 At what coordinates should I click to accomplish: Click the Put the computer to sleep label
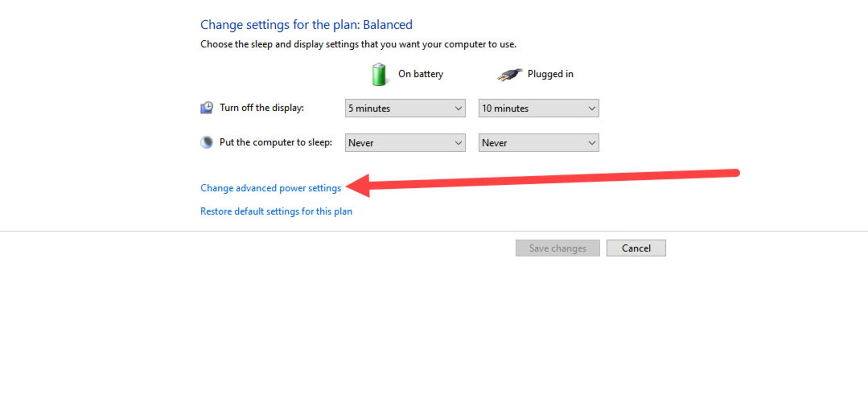[275, 143]
